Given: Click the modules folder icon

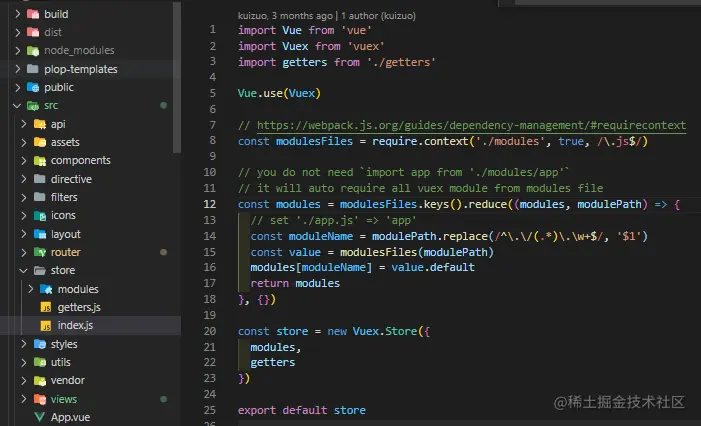Looking at the screenshot, I should click(46, 289).
